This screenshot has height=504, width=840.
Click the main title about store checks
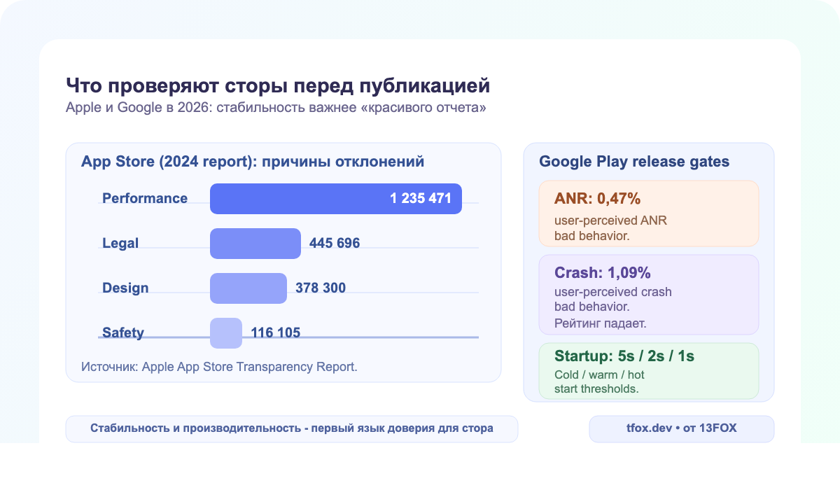click(x=278, y=85)
